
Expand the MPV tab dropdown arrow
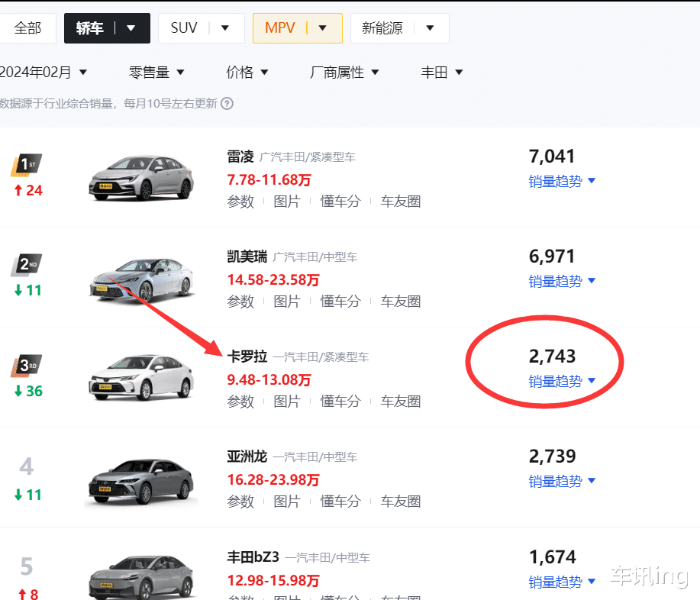[x=322, y=28]
